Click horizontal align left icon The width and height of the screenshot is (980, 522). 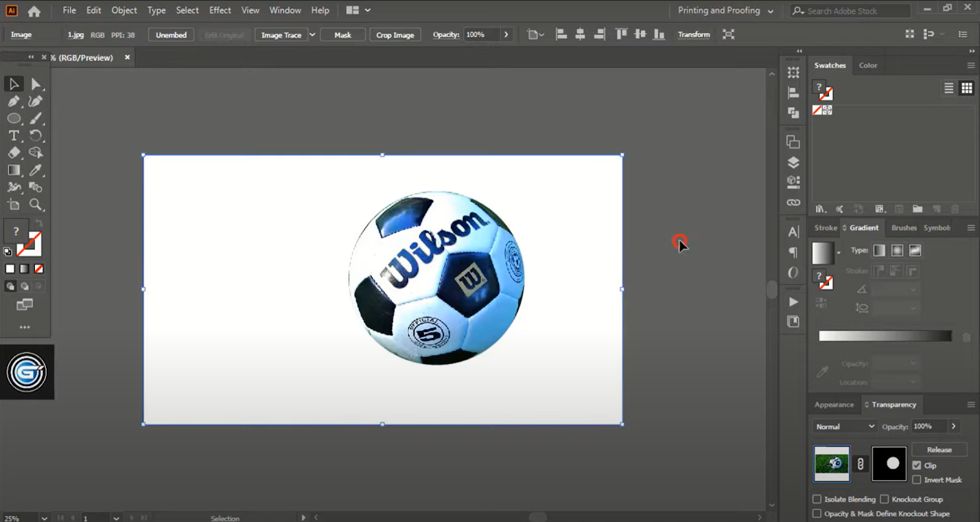pos(561,34)
